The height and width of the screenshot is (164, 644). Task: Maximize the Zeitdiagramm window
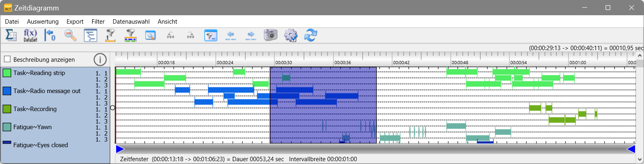click(608, 8)
